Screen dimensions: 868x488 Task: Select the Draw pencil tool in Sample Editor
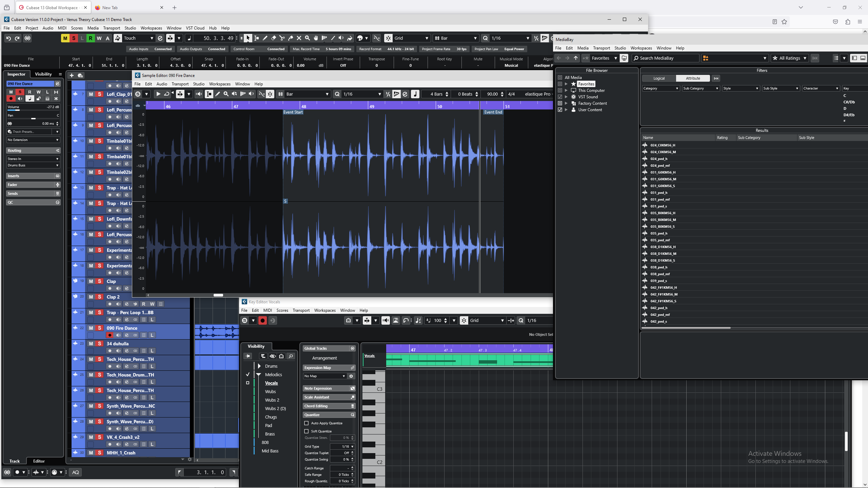coord(218,94)
